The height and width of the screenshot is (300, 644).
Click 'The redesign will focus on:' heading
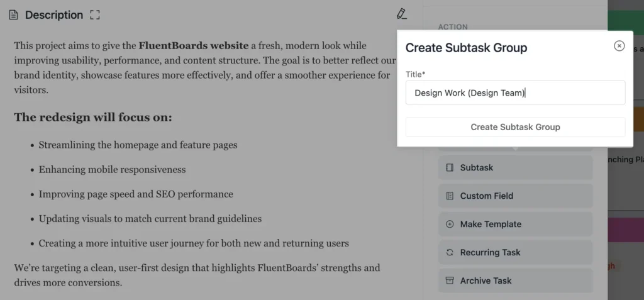pyautogui.click(x=93, y=118)
